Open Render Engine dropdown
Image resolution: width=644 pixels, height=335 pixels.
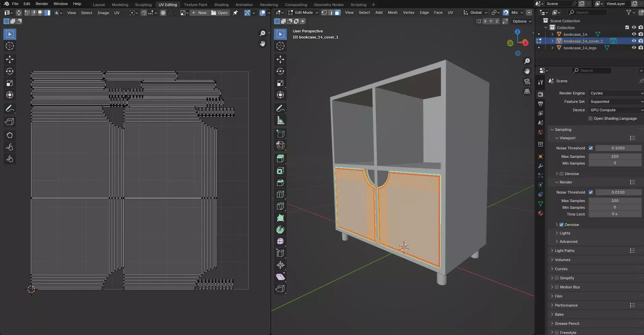[x=616, y=93]
